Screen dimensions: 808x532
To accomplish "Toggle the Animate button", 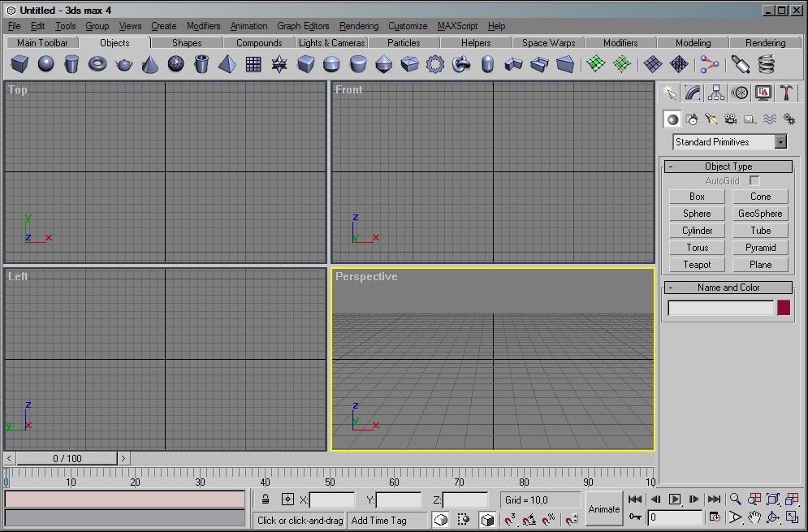I will pyautogui.click(x=604, y=508).
